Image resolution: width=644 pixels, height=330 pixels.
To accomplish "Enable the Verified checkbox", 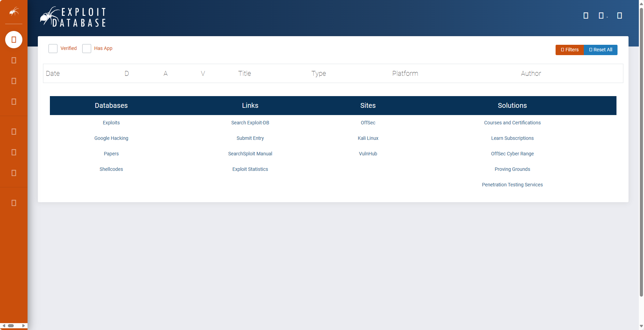I will 53,49.
